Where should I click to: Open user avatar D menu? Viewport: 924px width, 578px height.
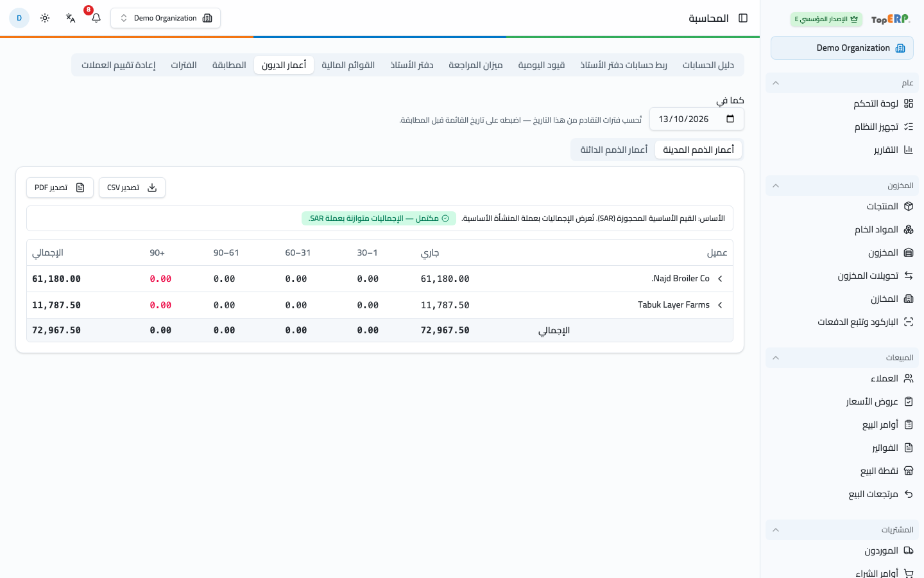tap(19, 18)
